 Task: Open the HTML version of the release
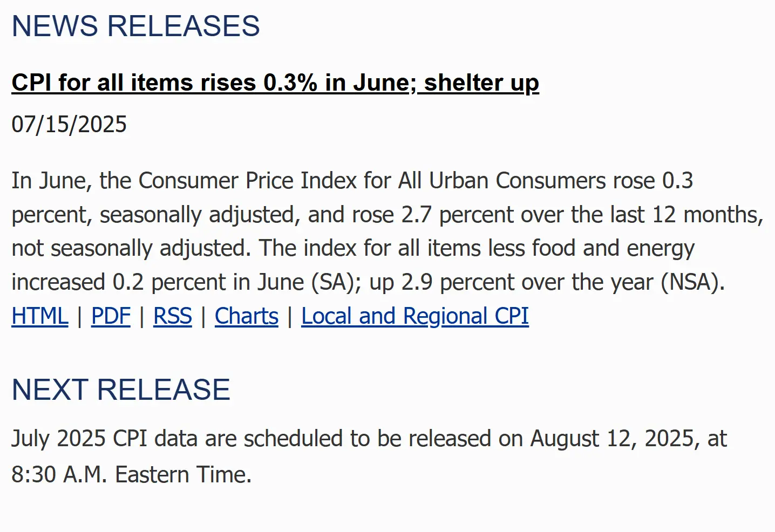[40, 316]
